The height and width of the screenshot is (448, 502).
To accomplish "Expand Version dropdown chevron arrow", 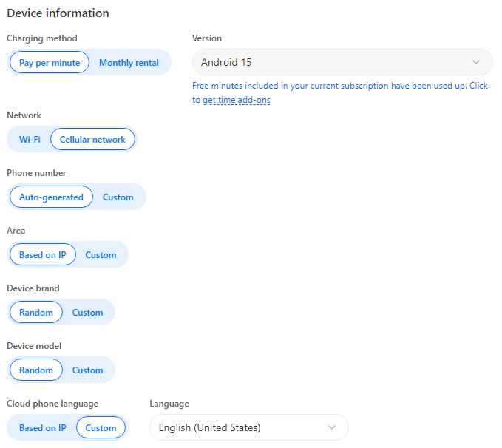I will pos(476,62).
